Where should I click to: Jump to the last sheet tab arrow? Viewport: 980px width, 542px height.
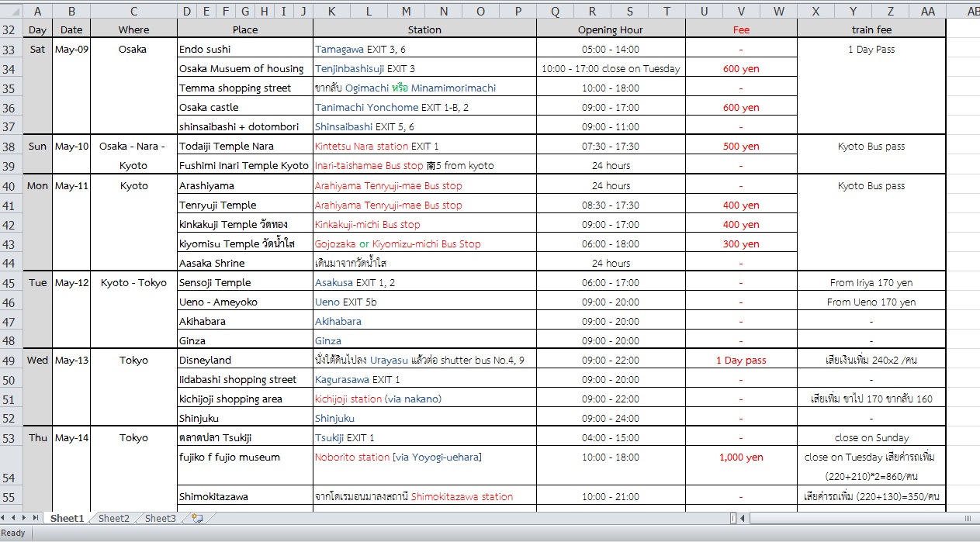(x=36, y=518)
